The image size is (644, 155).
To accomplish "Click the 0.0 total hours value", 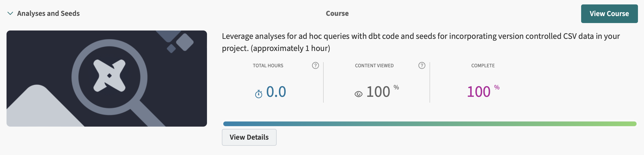I will (276, 91).
